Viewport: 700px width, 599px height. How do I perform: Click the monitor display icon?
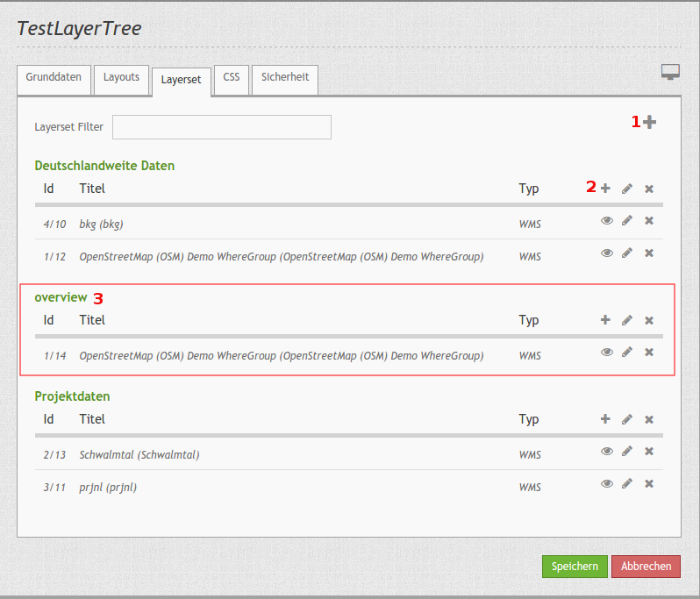tap(671, 72)
